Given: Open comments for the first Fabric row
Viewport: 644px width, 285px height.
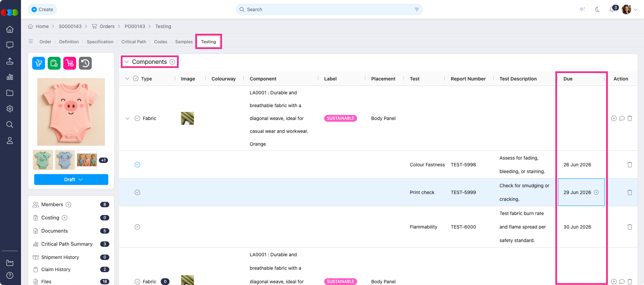Looking at the screenshot, I should 622,118.
